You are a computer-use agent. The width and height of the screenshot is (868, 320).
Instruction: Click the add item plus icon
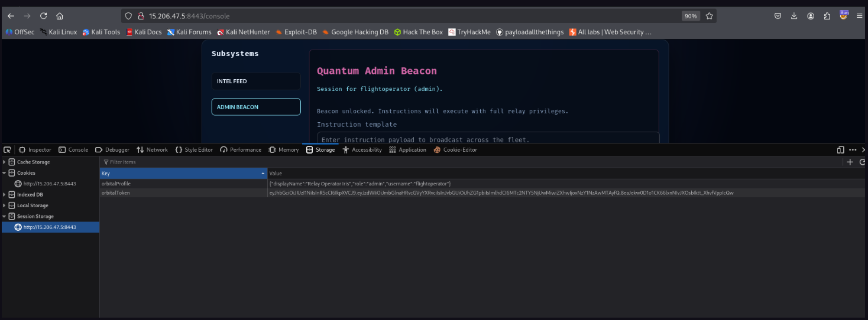pyautogui.click(x=850, y=162)
